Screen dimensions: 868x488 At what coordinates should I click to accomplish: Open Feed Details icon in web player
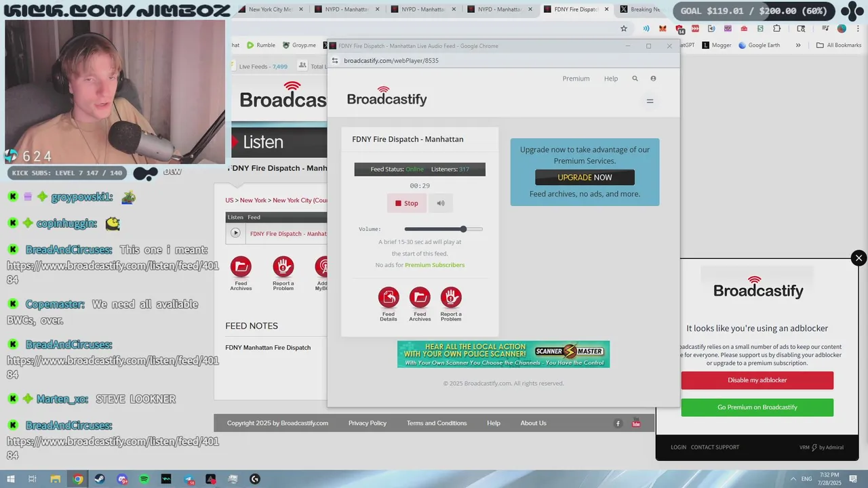[x=389, y=304]
